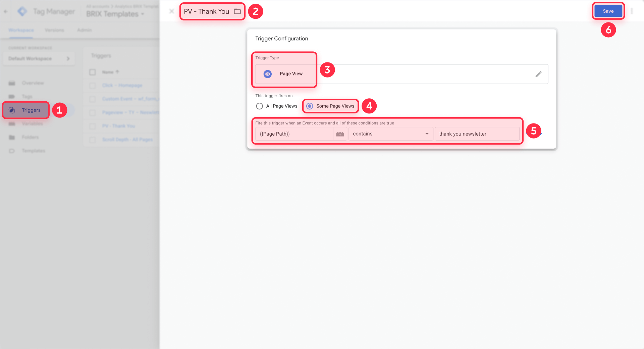Click the back arrow in Tag Manager header
The width and height of the screenshot is (644, 349).
click(x=6, y=11)
